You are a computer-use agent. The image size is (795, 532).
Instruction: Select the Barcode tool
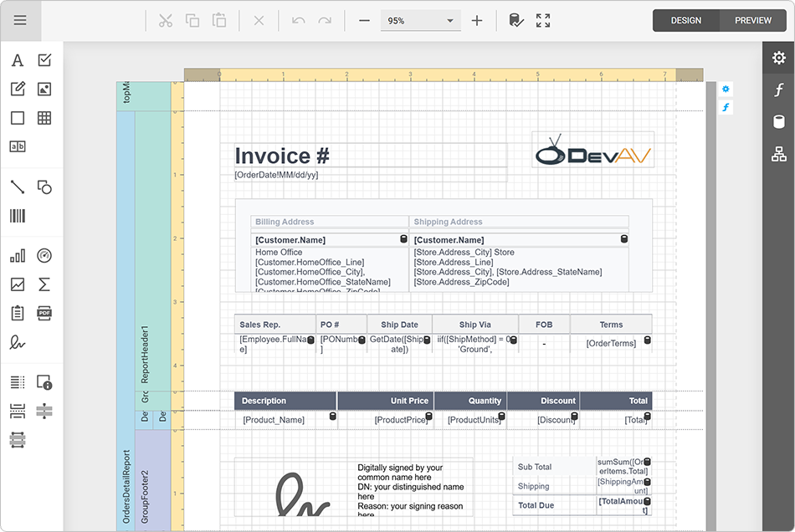point(17,217)
